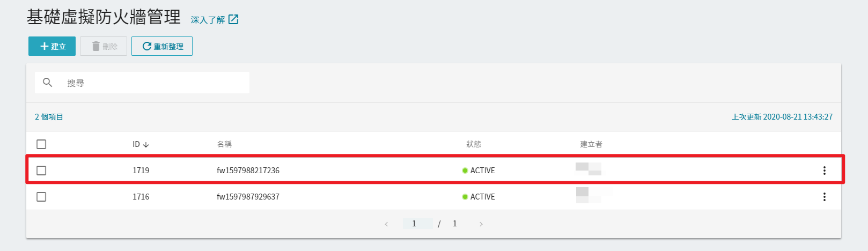The image size is (868, 251).
Task: Click the 狀態 column header
Action: [x=474, y=144]
